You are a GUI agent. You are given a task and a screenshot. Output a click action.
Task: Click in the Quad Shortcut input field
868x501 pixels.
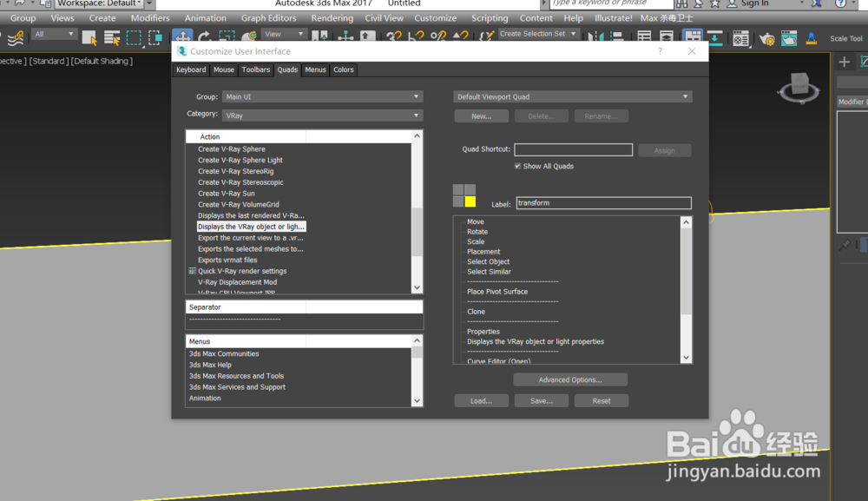click(x=574, y=149)
